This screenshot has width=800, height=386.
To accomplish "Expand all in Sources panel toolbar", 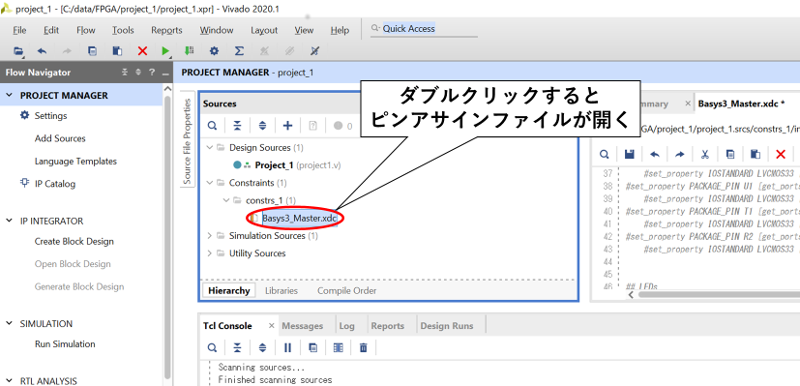I will click(x=262, y=125).
